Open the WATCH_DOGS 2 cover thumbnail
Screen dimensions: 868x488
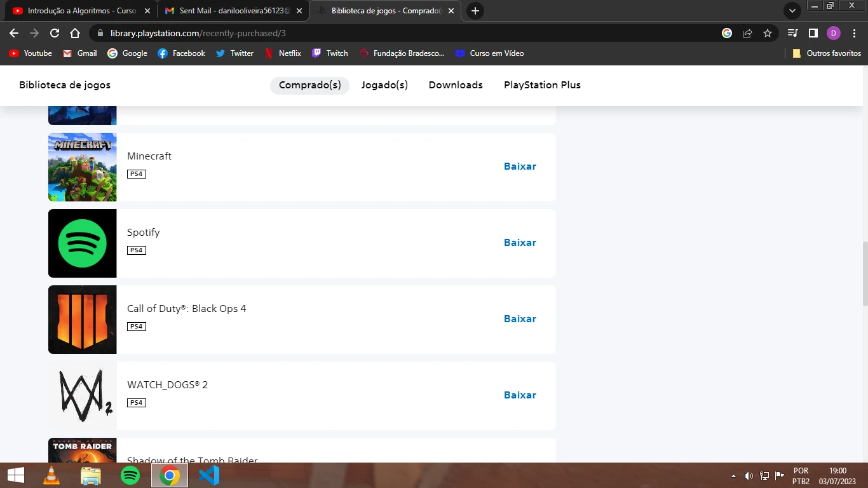(83, 396)
